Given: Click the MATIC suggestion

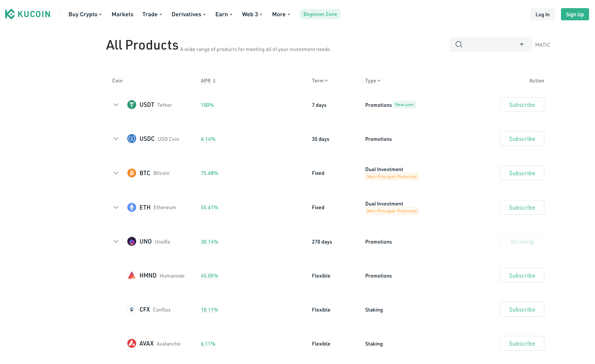Looking at the screenshot, I should (542, 45).
